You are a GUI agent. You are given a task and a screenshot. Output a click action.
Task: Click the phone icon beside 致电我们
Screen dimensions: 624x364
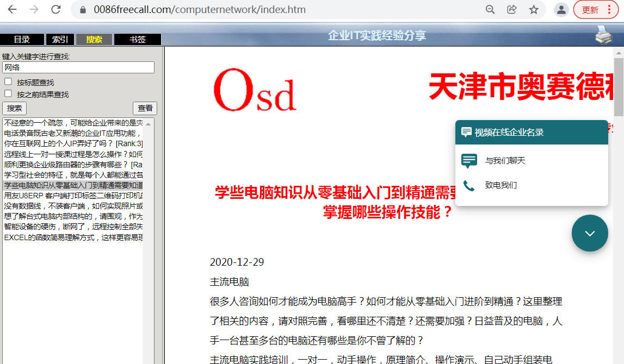[x=469, y=185]
